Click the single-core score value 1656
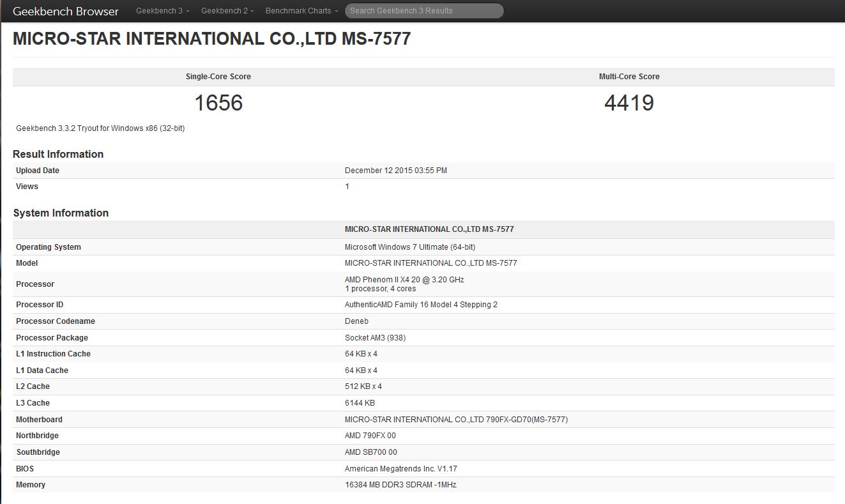 point(218,103)
